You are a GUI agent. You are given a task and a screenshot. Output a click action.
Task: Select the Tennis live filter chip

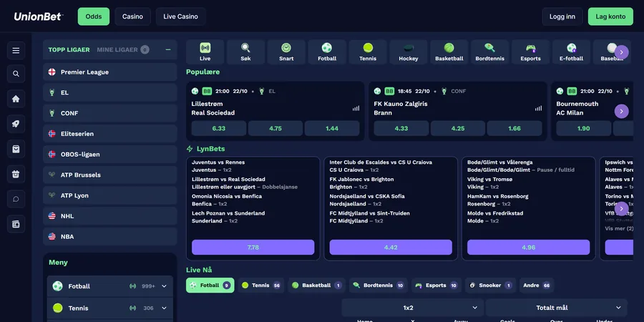(260, 285)
